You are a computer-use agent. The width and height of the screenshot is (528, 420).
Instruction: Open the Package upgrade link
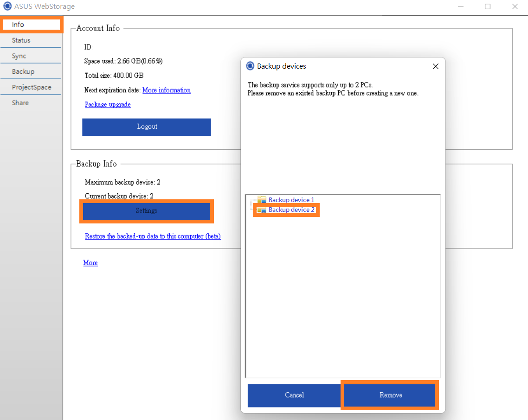[108, 105]
